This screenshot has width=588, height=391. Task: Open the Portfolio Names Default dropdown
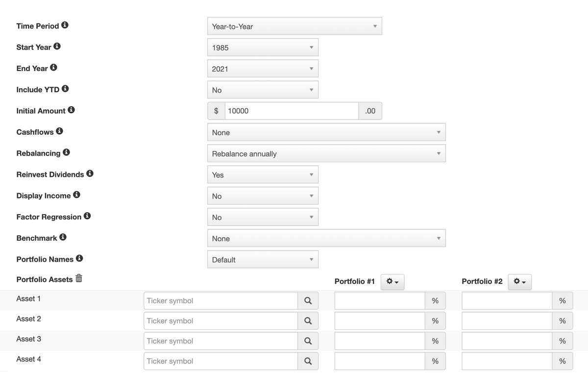pos(263,260)
